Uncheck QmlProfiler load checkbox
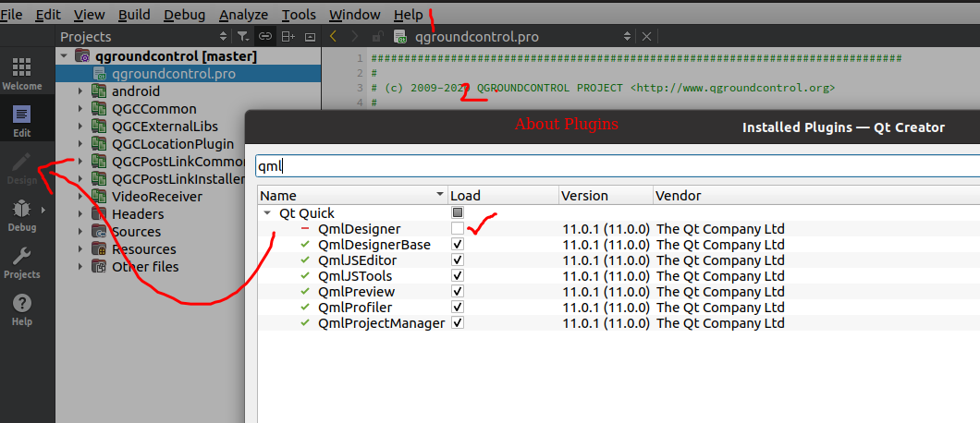 tap(458, 307)
